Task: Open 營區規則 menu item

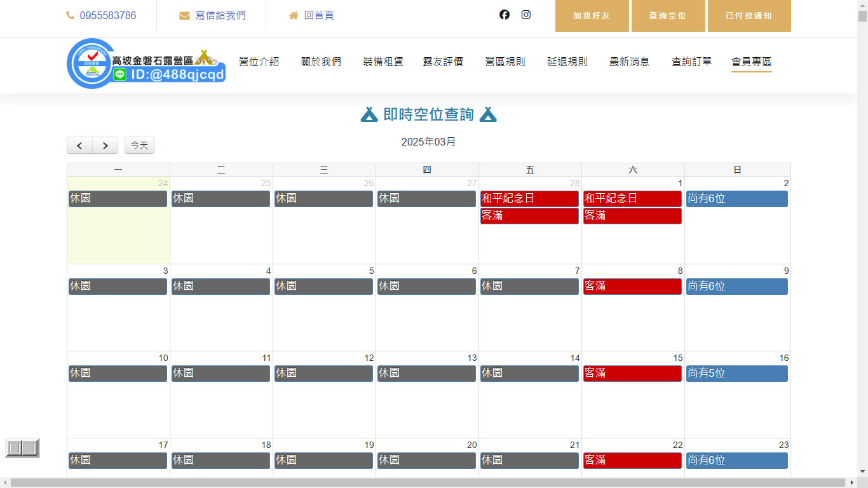Action: point(505,62)
